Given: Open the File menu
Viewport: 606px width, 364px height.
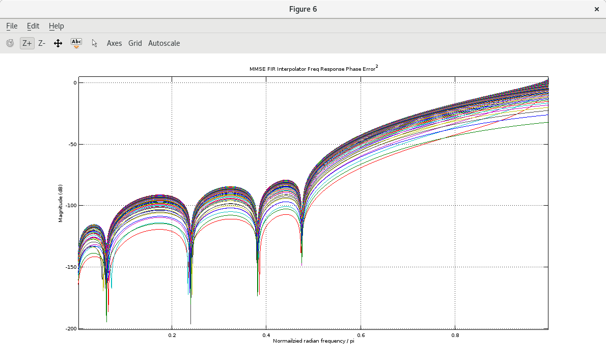Looking at the screenshot, I should [12, 26].
